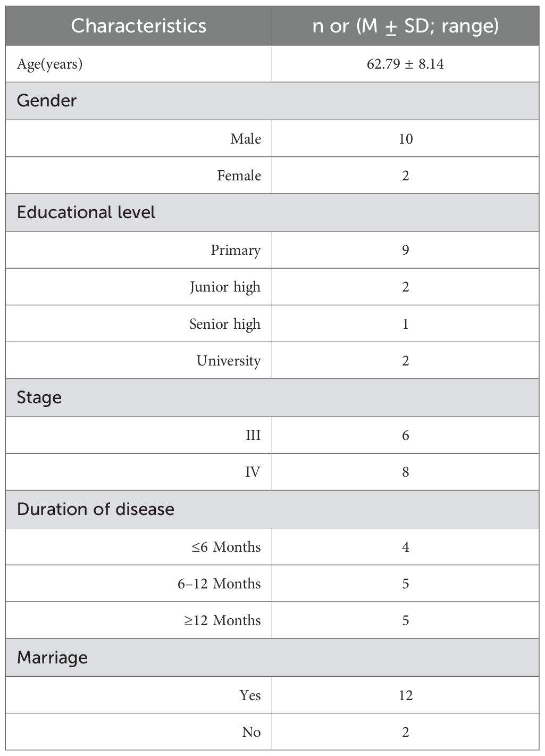Click the value 12 in the Yes row
545x756 pixels.
405,695
